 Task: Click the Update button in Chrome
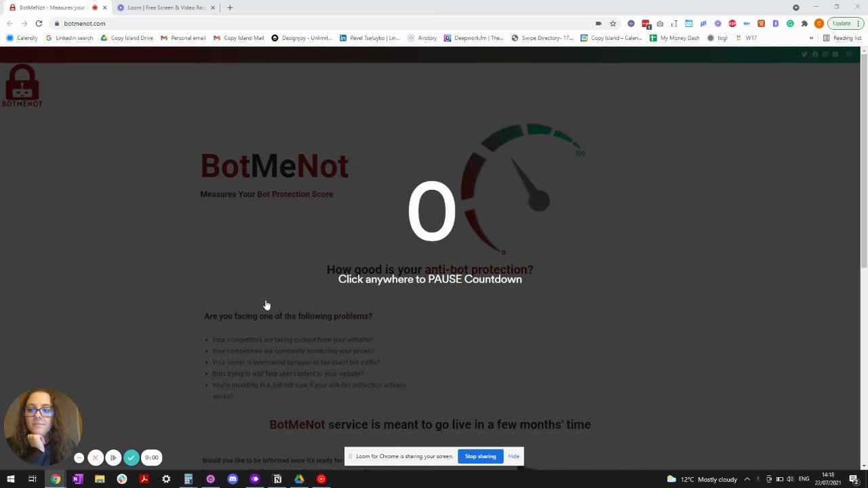(842, 24)
